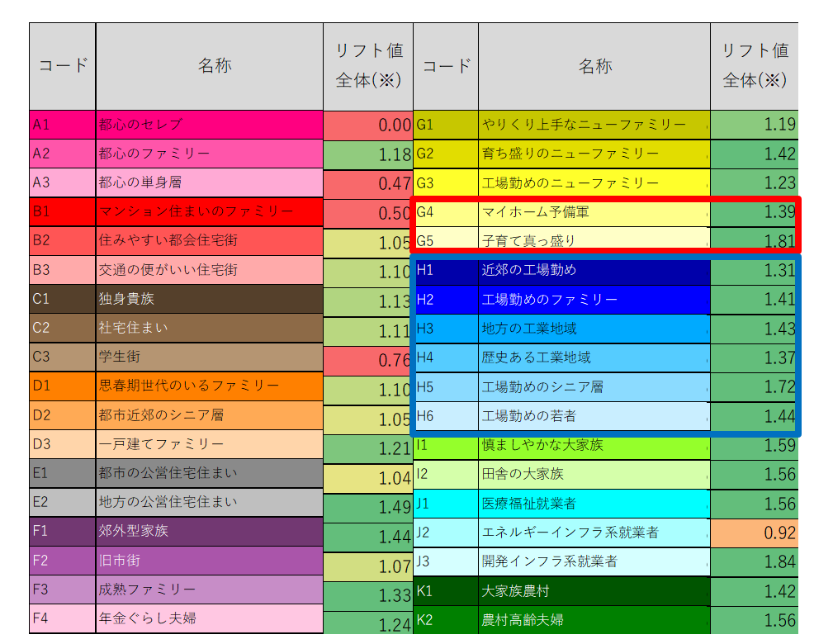Select the lift value 1.24
Screen dimensions: 814x644
tap(368, 623)
